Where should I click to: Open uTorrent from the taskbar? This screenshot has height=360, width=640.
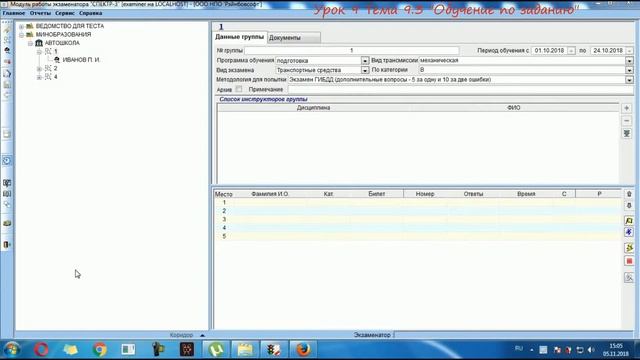(216, 350)
